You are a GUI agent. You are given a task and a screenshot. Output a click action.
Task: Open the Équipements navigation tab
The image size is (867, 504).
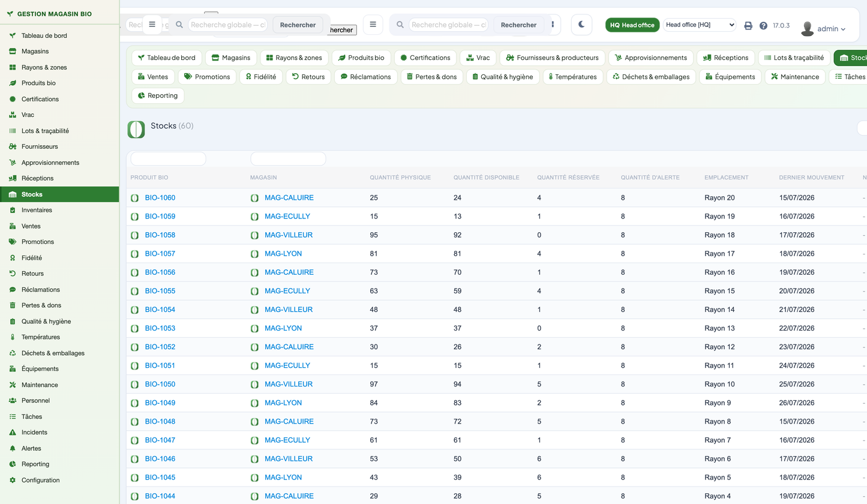tap(730, 77)
